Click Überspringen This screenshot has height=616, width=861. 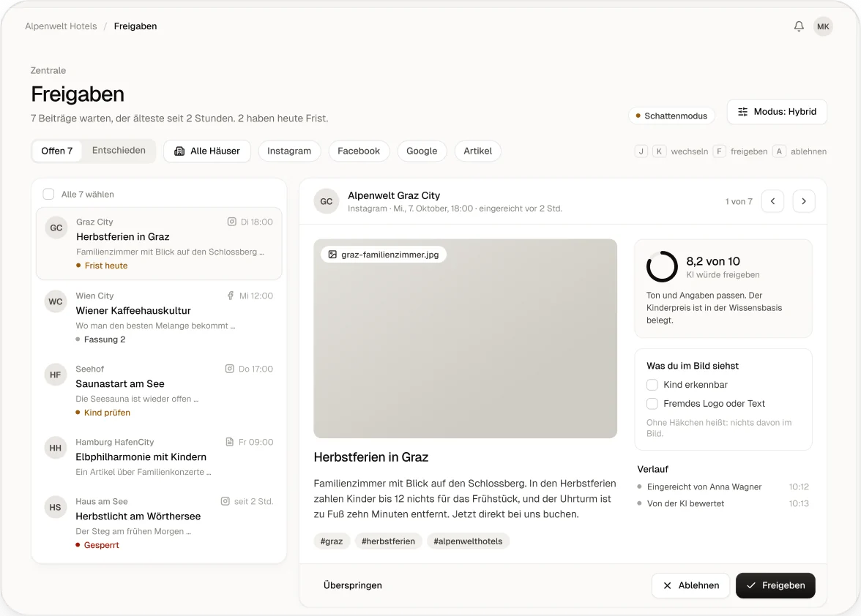click(353, 585)
